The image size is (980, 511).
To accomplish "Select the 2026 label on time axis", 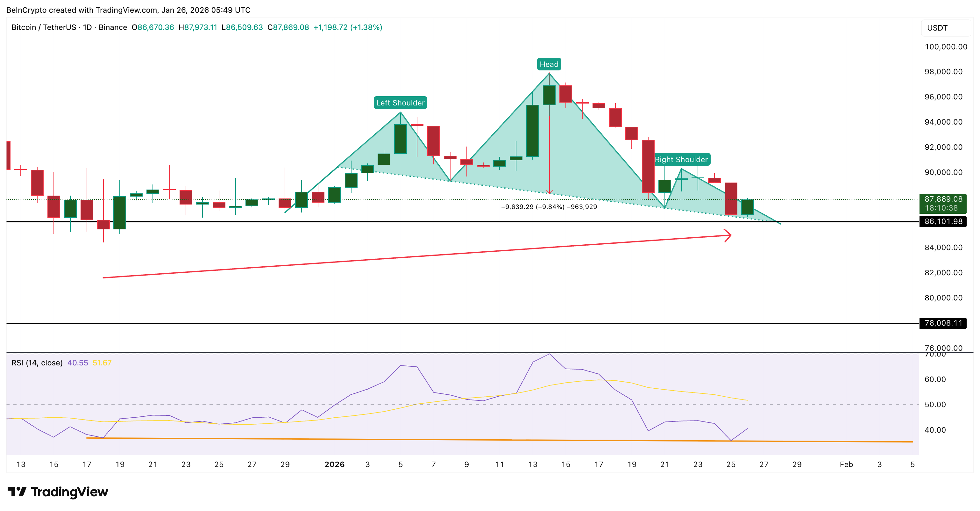I will pyautogui.click(x=334, y=464).
